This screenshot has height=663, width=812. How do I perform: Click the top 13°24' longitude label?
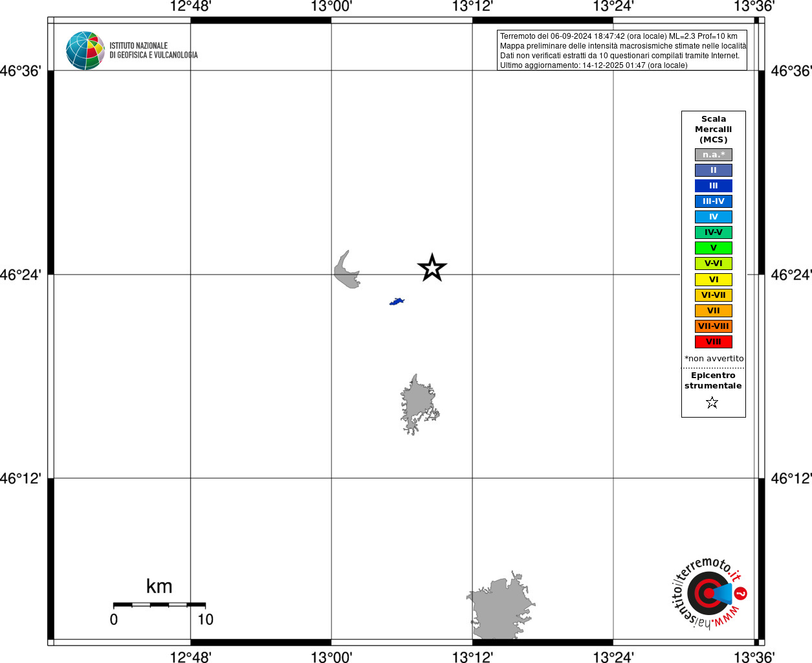tap(613, 7)
